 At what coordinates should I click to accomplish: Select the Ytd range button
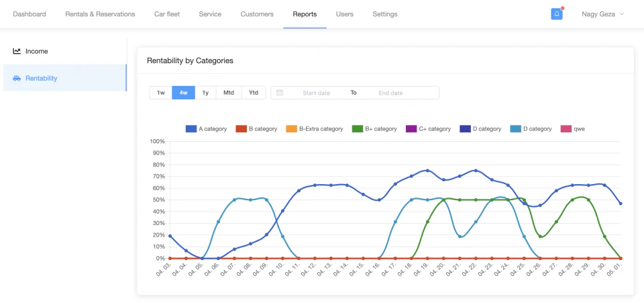pos(254,93)
